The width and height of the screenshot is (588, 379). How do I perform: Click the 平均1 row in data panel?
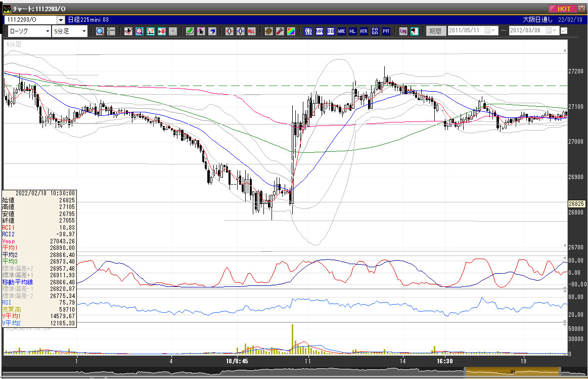coord(39,248)
